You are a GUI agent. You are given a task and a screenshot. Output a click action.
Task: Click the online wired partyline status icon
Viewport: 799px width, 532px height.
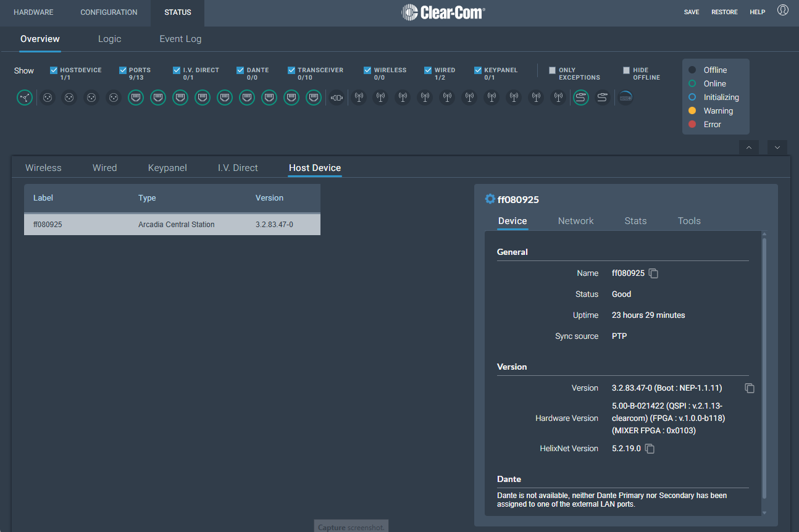click(580, 98)
